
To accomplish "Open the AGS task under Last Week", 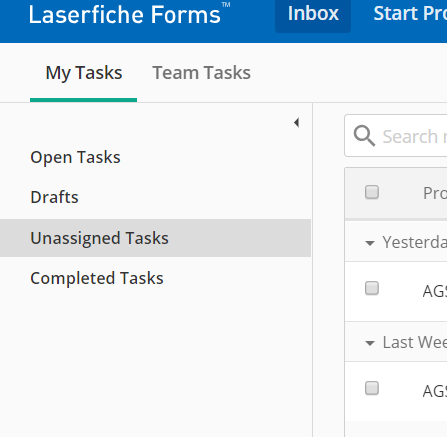I will [434, 391].
